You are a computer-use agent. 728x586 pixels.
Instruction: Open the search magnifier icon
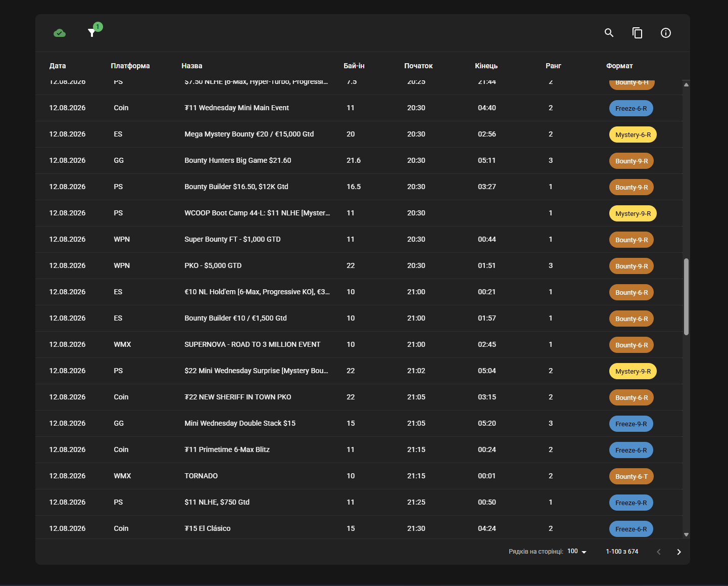[x=609, y=33]
